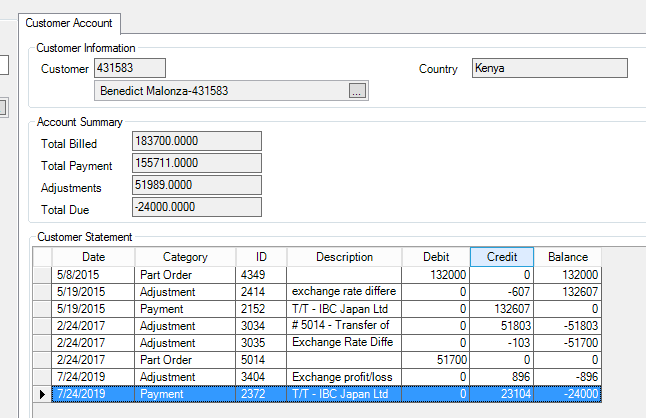Select row header of Part Order 5014
The width and height of the screenshot is (646, 418).
42,360
